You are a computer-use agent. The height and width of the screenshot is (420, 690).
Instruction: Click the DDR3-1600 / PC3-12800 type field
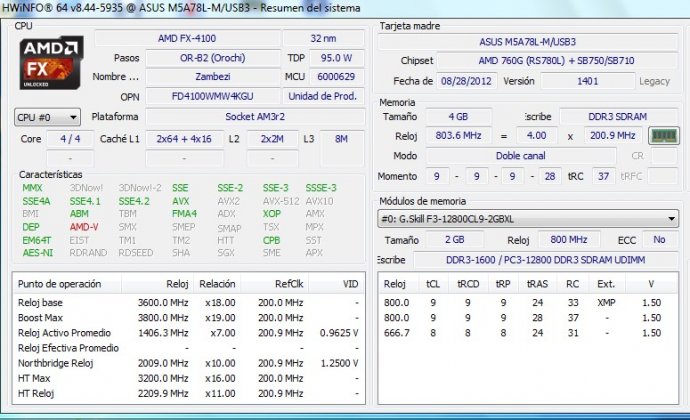(546, 260)
